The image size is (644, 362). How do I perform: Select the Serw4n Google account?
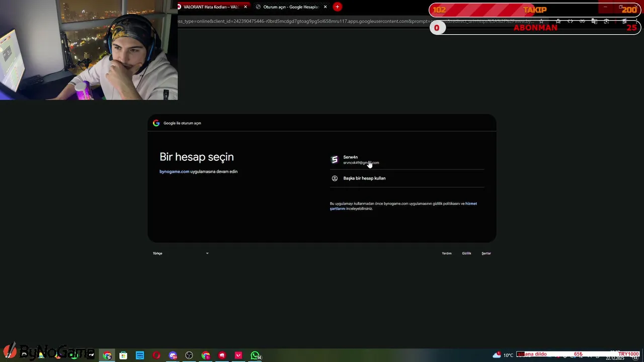[407, 160]
